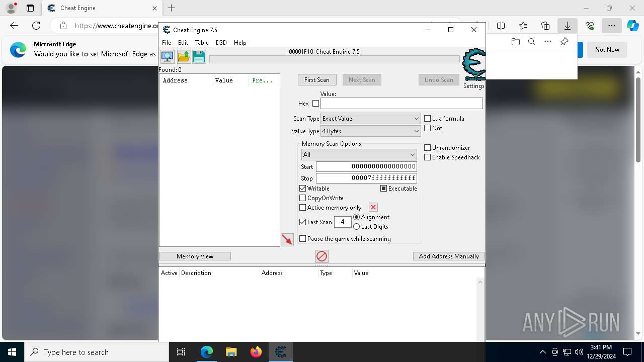644x362 pixels.
Task: Open the Table menu
Action: [202, 43]
